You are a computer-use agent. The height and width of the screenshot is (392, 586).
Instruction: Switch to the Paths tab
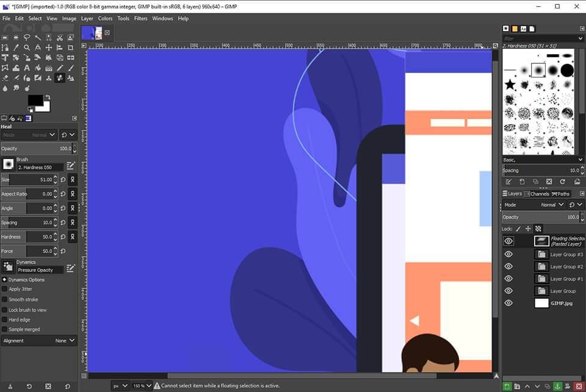[560, 194]
